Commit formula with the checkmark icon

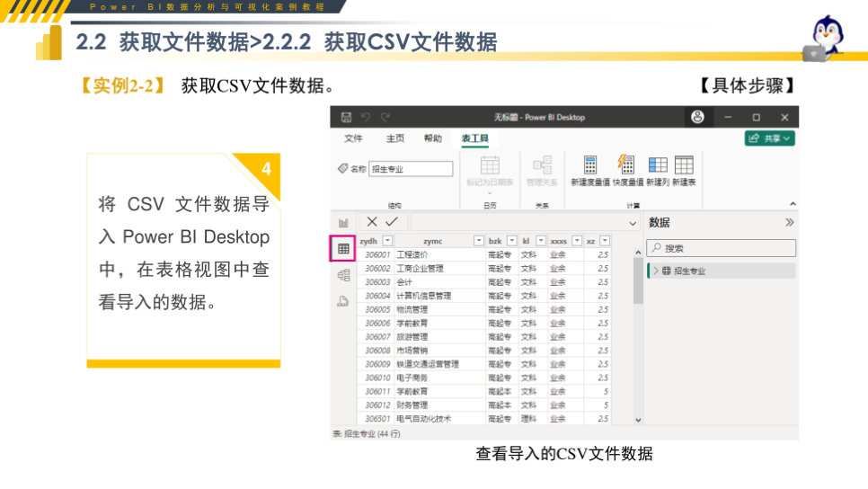pos(392,221)
